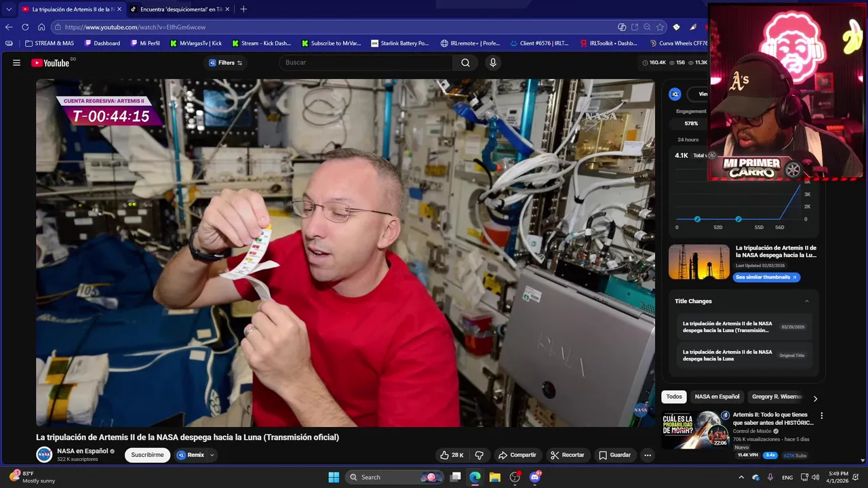The height and width of the screenshot is (488, 868).
Task: Go to the YouTube home logo
Action: tap(50, 62)
